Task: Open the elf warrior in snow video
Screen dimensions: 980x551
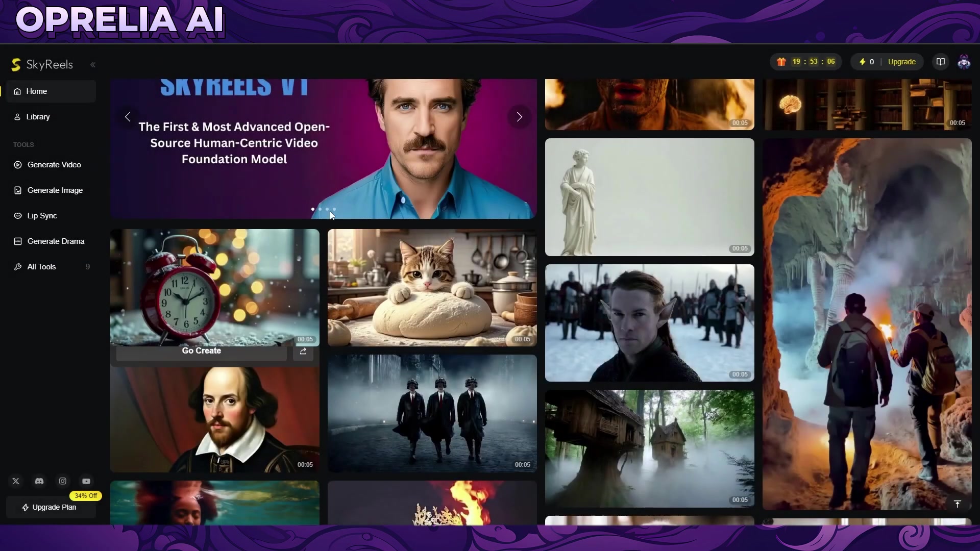Action: [650, 323]
